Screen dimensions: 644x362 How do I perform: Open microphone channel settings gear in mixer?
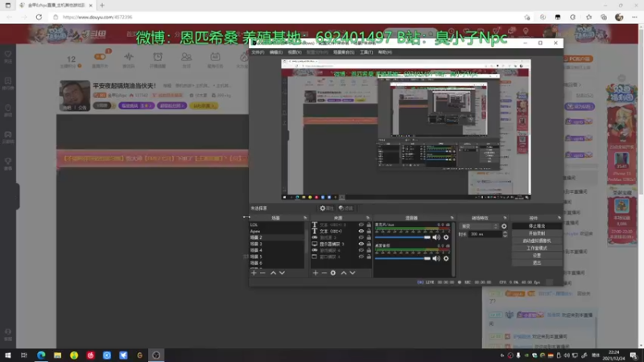pos(446,237)
